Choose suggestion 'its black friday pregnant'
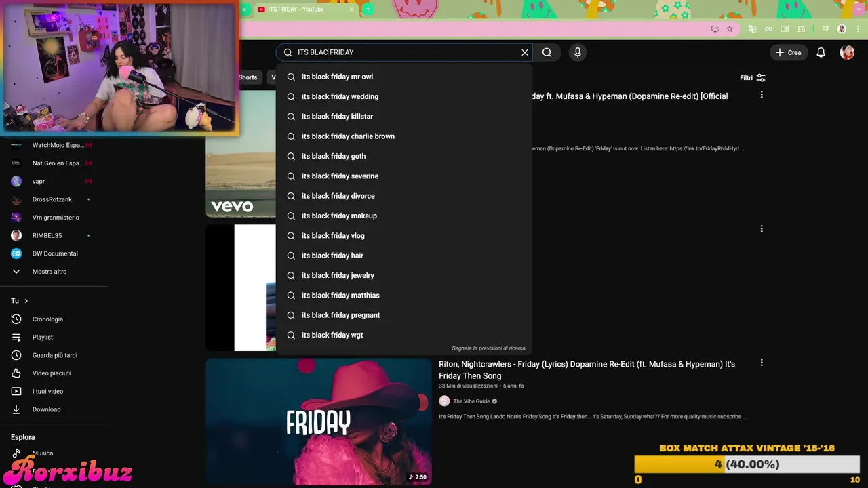 404,315
